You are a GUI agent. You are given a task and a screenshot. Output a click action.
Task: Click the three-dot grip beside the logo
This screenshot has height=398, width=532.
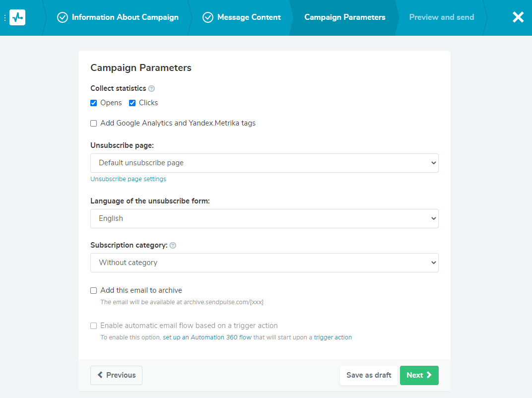[5, 18]
